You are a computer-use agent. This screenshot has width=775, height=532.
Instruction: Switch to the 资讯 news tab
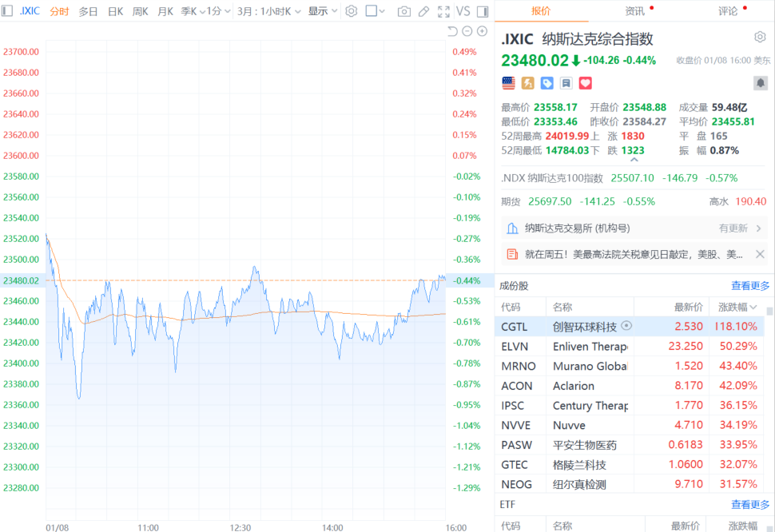coord(634,11)
